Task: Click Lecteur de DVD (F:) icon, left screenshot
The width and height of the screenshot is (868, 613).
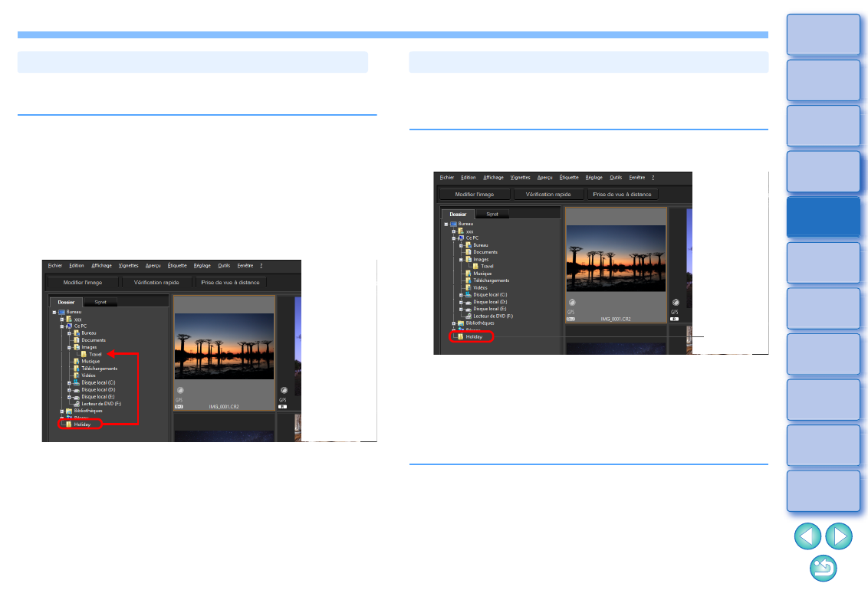Action: [77, 404]
